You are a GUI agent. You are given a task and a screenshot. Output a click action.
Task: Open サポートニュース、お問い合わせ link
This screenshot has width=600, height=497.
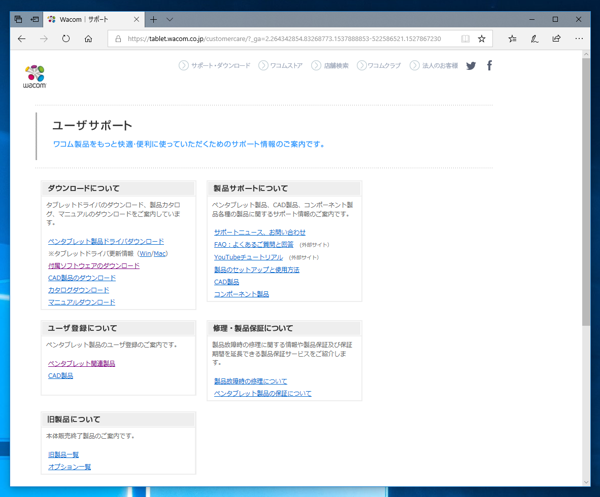tap(260, 232)
